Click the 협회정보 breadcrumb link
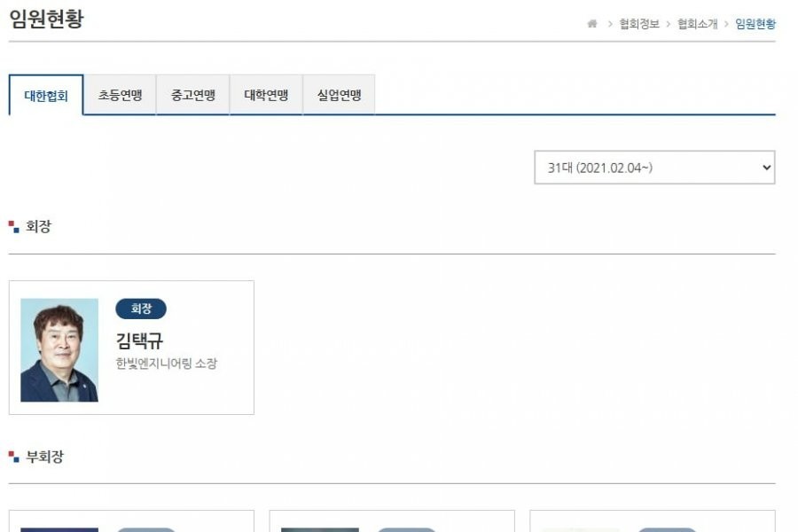798x532 pixels. 639,24
